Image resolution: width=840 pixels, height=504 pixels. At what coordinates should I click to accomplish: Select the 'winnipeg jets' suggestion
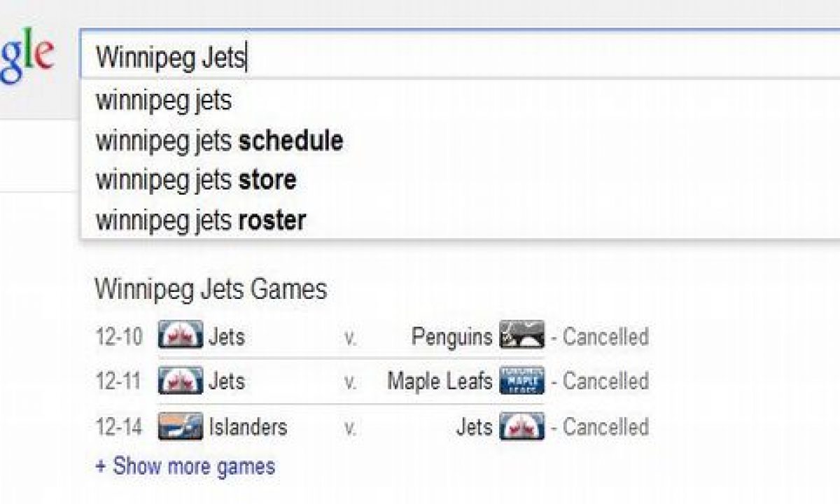163,101
